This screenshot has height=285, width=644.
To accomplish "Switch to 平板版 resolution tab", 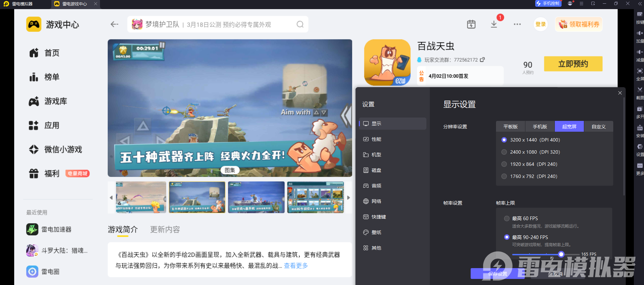I will (511, 127).
